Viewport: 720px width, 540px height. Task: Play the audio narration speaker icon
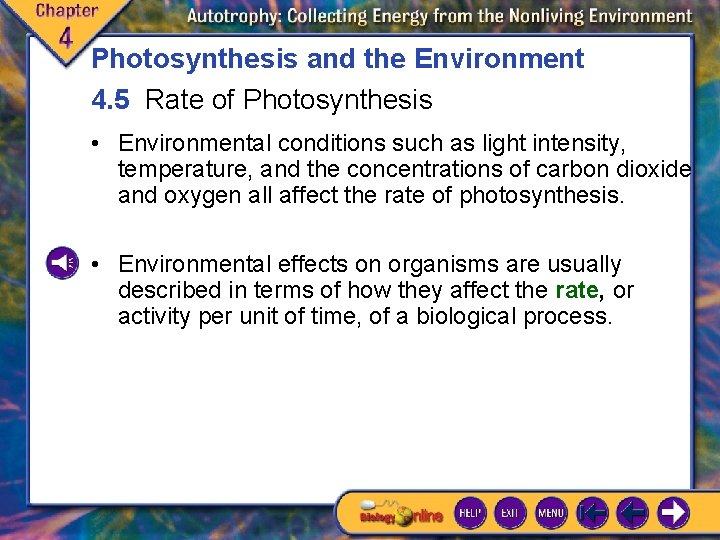point(62,263)
